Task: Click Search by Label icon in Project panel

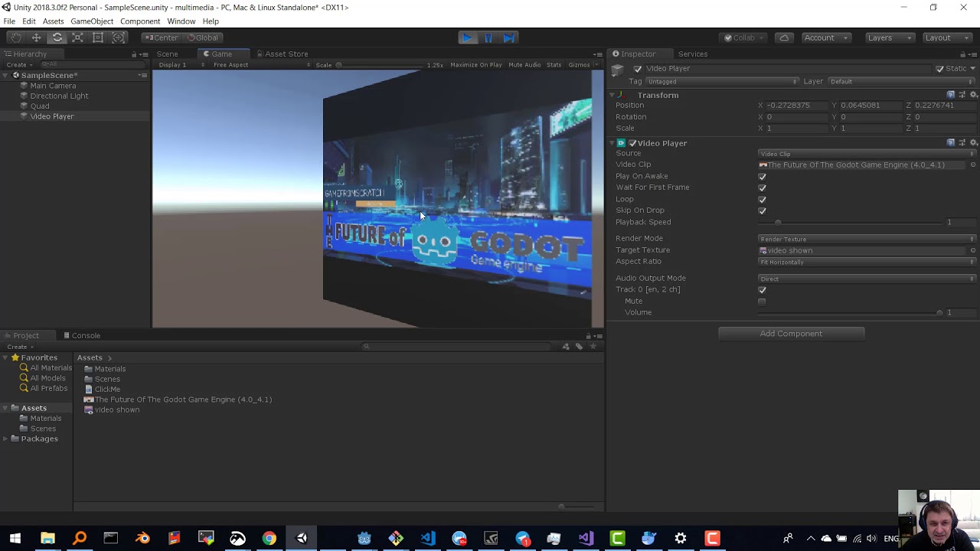Action: (579, 347)
